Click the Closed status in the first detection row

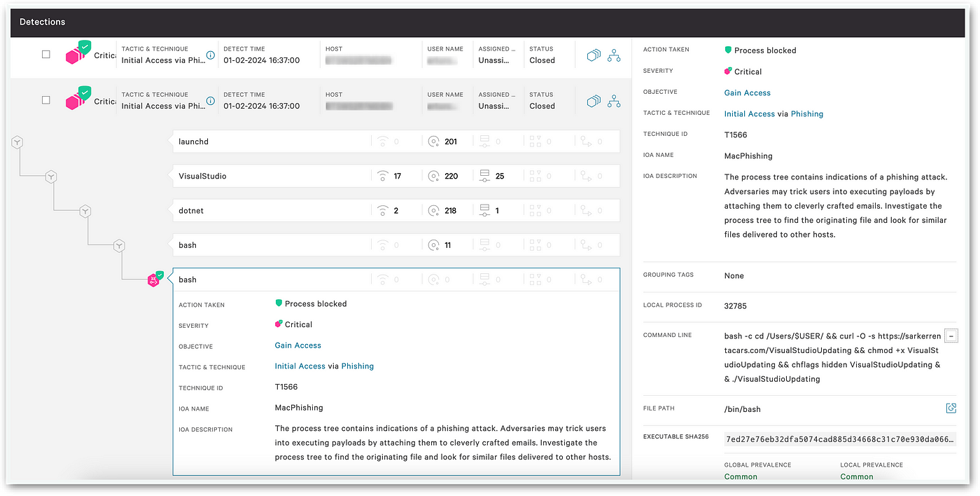(542, 60)
